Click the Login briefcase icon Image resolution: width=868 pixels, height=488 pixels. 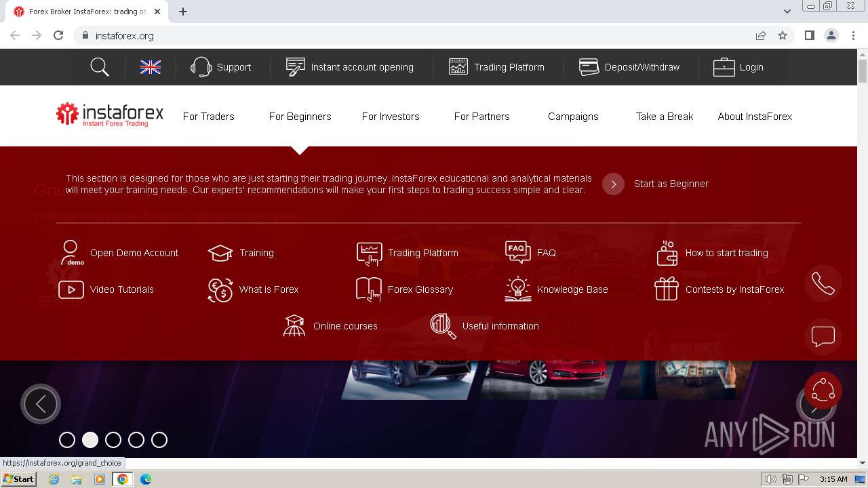[x=724, y=67]
